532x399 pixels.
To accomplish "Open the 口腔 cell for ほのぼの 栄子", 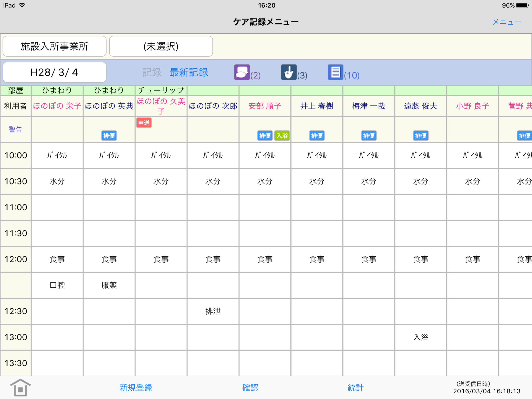I will pos(57,285).
